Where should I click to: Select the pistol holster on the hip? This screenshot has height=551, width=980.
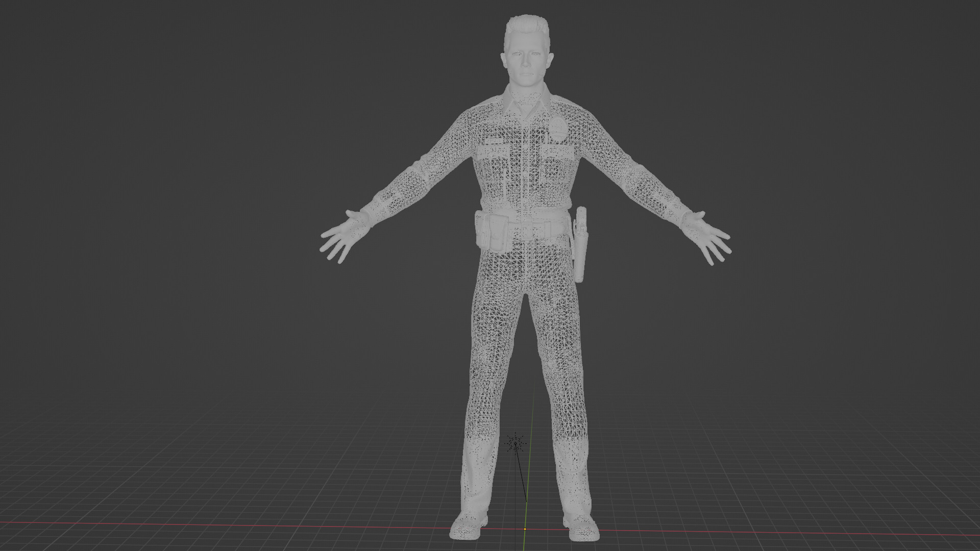[580, 245]
